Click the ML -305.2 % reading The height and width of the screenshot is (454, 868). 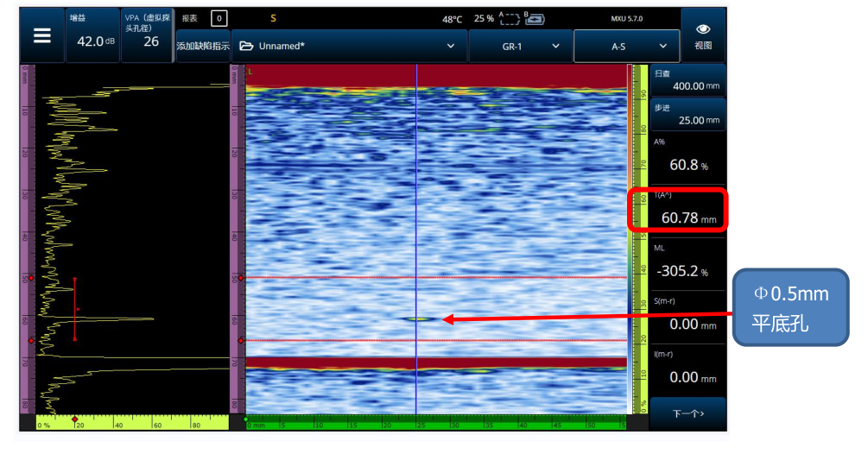687,263
